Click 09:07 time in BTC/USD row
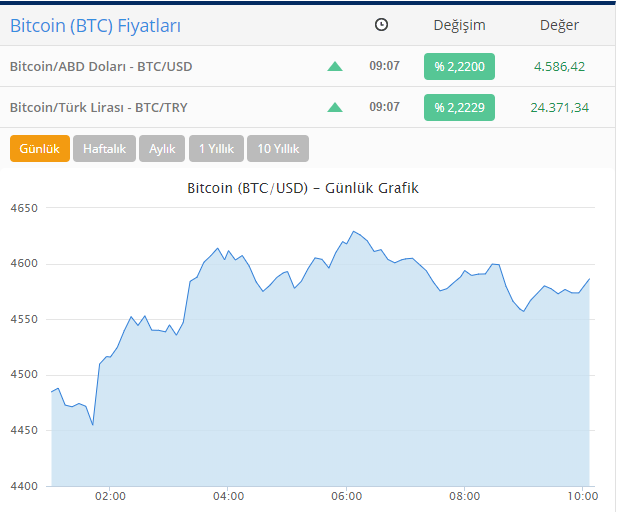618x512 pixels. click(384, 66)
